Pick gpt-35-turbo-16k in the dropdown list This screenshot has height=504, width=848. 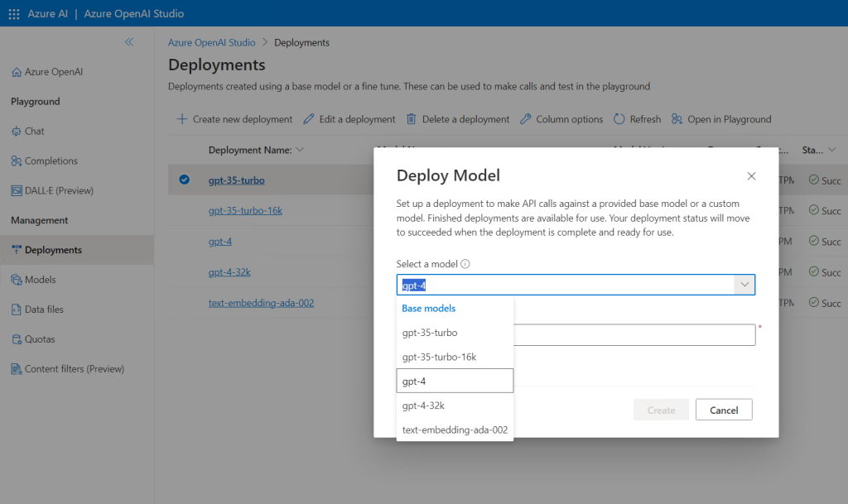click(x=439, y=357)
